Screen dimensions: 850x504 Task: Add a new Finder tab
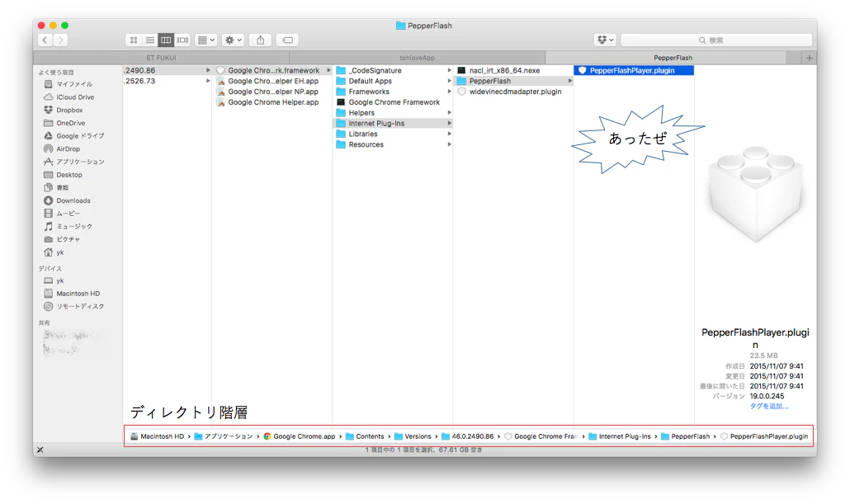tap(810, 58)
